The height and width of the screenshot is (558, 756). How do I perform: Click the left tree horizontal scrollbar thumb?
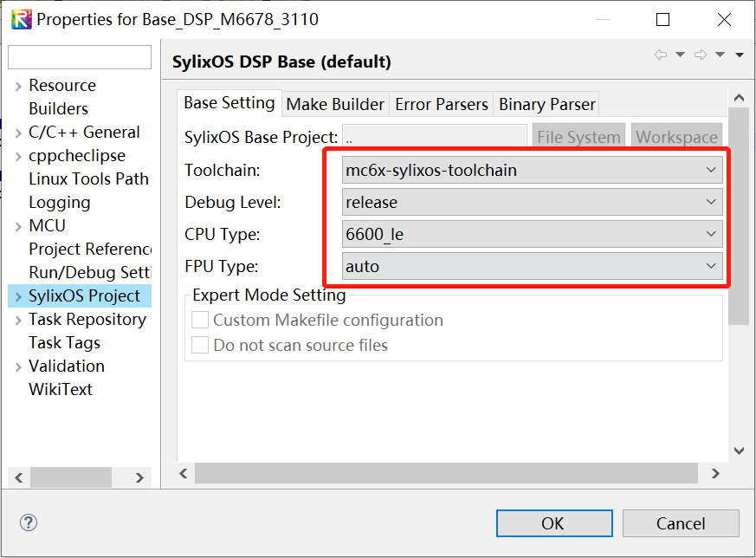(x=71, y=477)
